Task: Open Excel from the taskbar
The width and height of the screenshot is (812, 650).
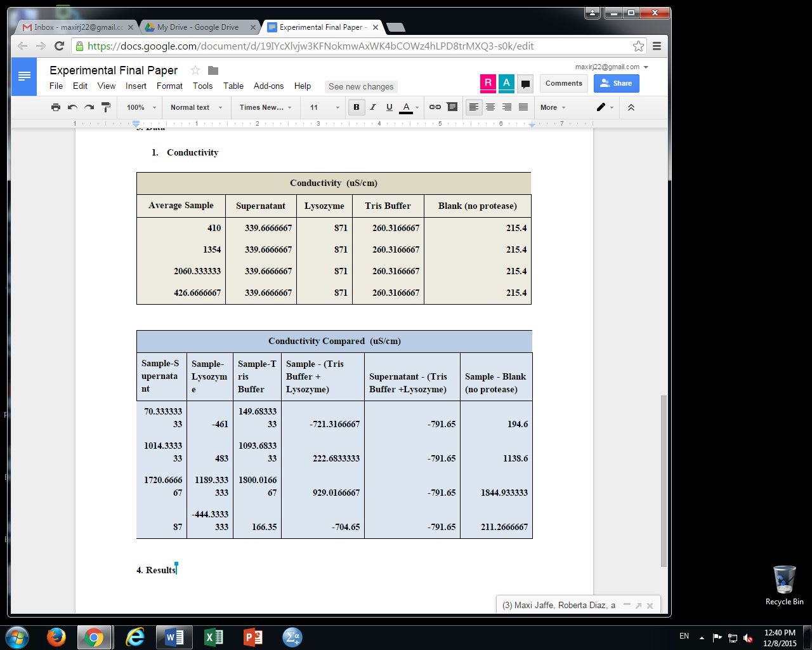Action: click(x=214, y=637)
